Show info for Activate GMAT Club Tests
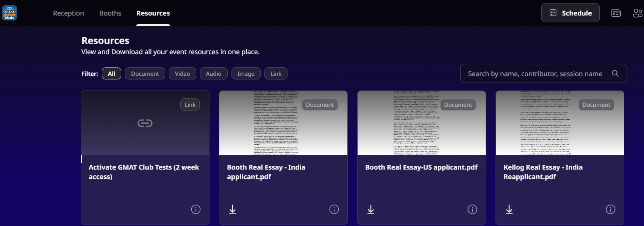 click(195, 209)
